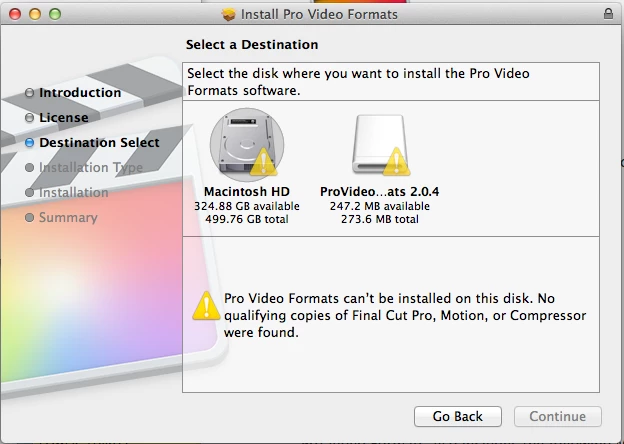This screenshot has height=444, width=624.
Task: Click the Summary step in sidebar
Action: coord(68,218)
